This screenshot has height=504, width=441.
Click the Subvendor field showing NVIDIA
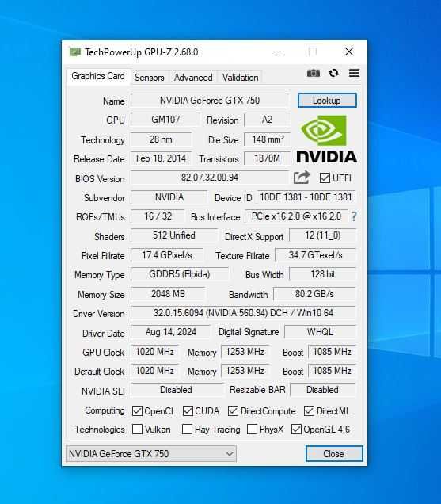coord(169,197)
